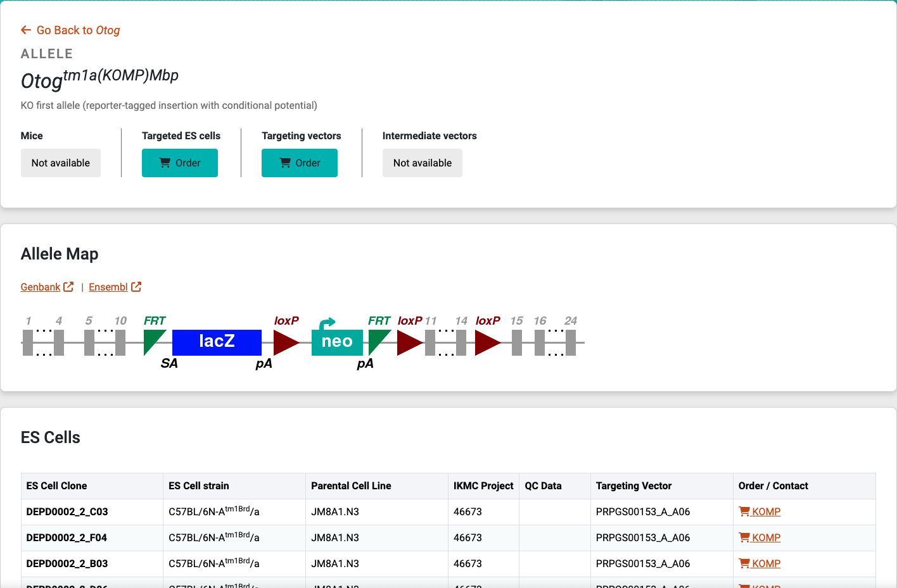The height and width of the screenshot is (588, 897).
Task: Click the Not available button under Mice
Action: tap(61, 163)
